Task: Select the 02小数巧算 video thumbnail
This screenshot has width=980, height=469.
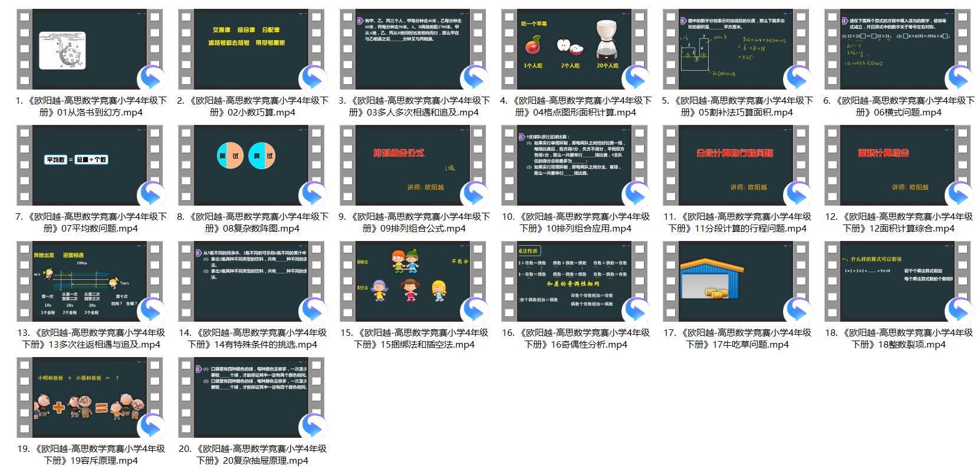Action: point(251,48)
